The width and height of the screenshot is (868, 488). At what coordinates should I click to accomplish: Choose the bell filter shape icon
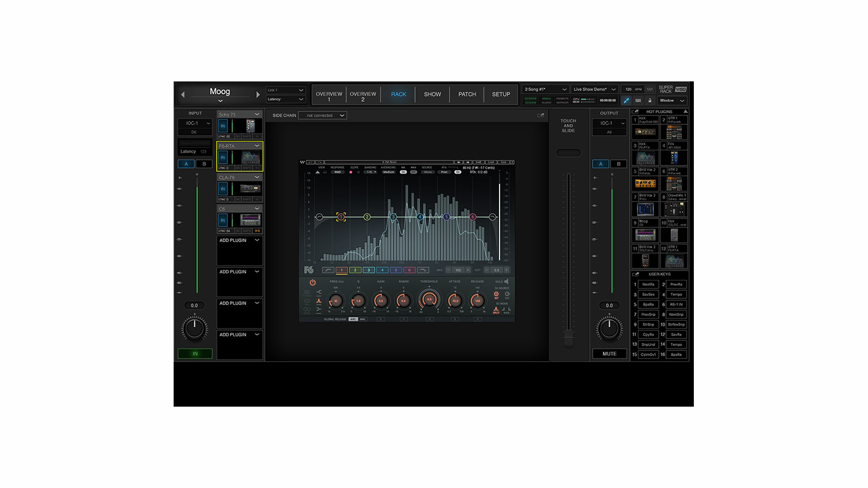click(319, 300)
